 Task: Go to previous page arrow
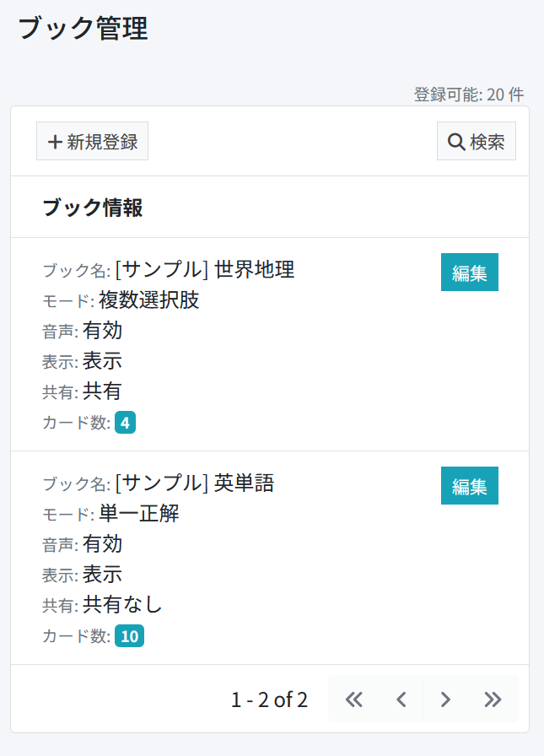401,699
